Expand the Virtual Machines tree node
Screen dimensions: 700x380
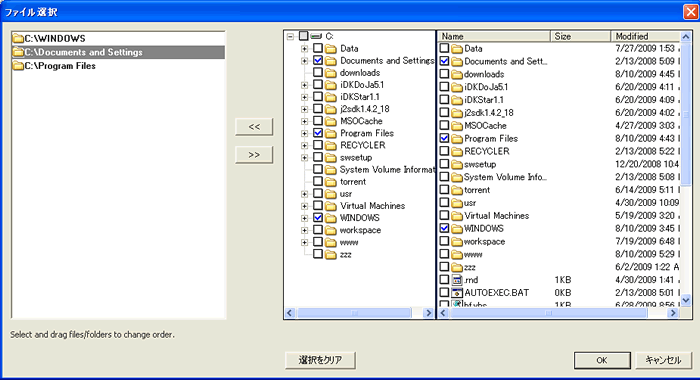pyautogui.click(x=304, y=206)
